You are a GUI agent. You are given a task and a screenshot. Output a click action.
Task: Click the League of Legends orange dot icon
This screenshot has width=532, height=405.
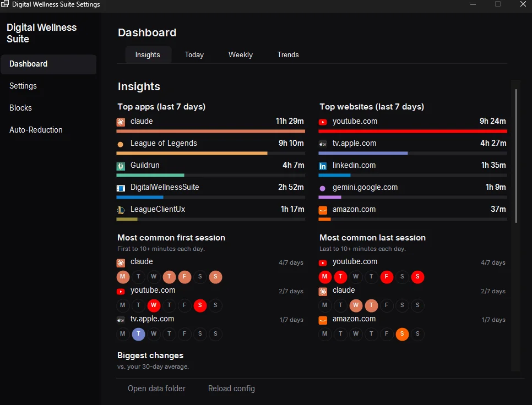121,144
